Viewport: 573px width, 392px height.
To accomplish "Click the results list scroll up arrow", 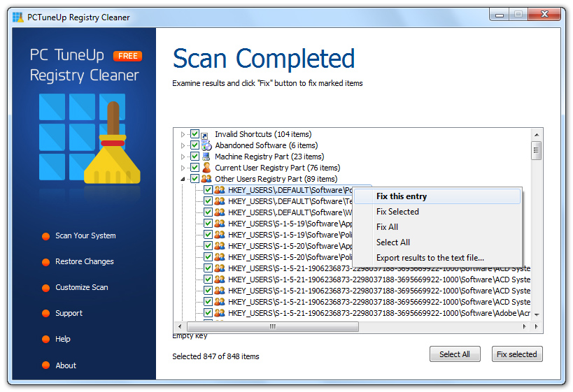I will click(537, 135).
